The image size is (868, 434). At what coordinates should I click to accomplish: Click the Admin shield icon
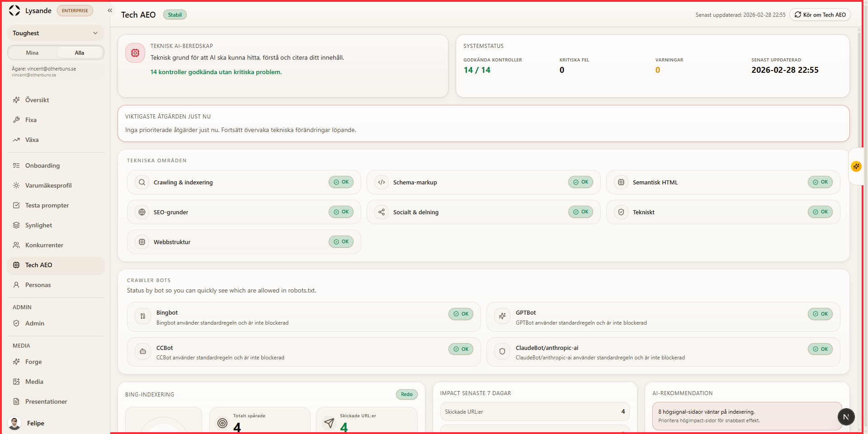16,323
